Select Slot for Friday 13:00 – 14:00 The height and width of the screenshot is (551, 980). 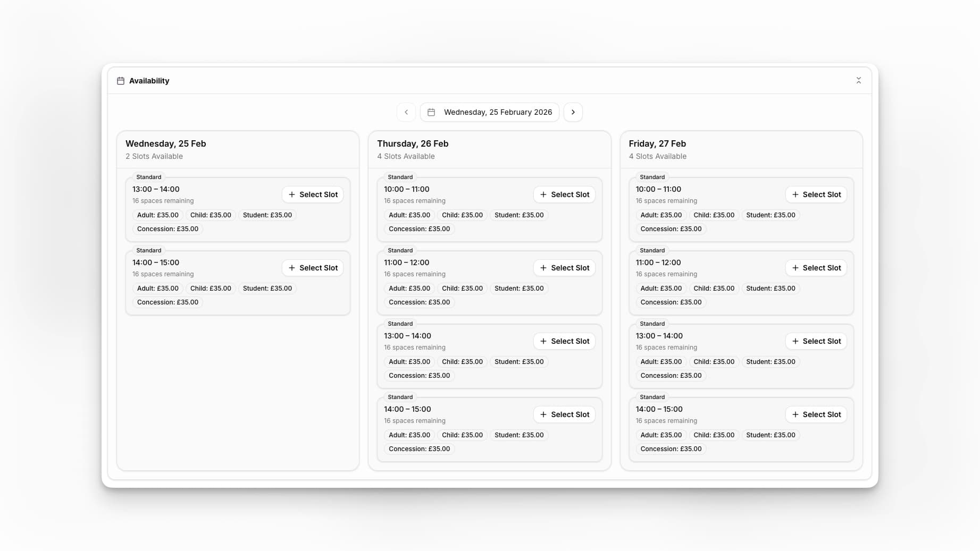coord(816,341)
